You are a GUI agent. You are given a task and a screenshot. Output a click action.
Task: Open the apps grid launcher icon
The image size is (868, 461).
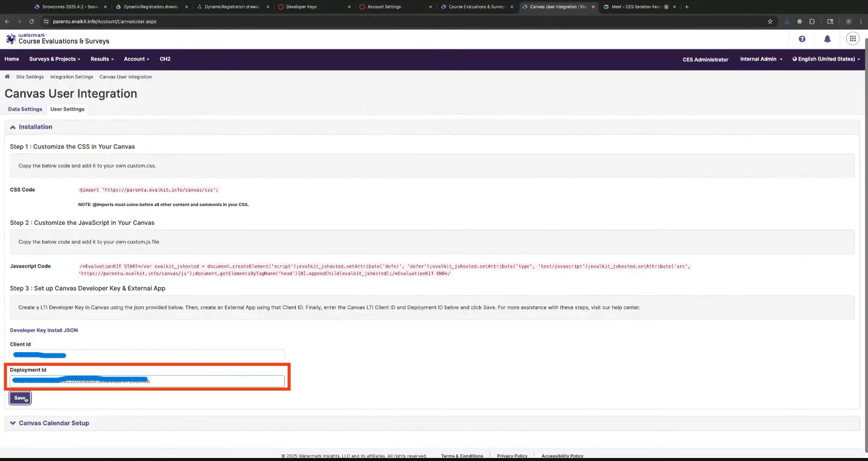852,39
